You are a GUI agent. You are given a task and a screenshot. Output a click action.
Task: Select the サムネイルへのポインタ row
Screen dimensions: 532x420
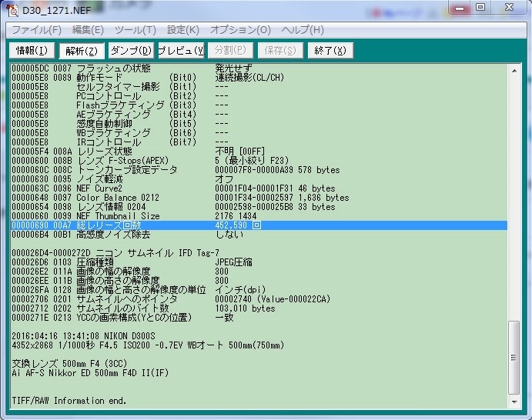tap(259, 299)
